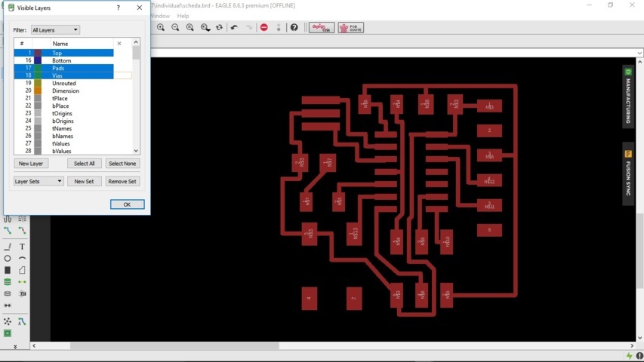This screenshot has height=362, width=644.
Task: Click the Undo arrow icon
Action: point(234,27)
